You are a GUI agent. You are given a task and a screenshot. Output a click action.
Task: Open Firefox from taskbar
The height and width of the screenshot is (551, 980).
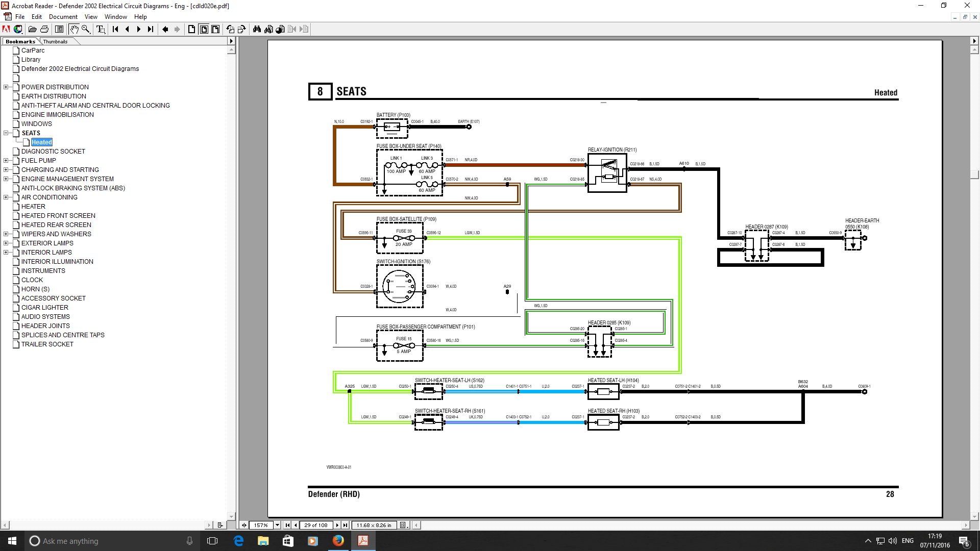tap(338, 541)
